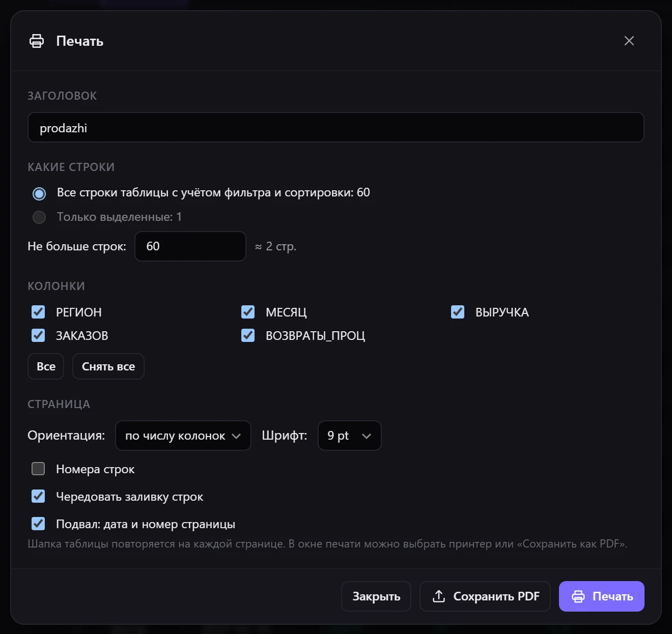
Task: Select the Только выделенные: 1 radio option
Action: (x=39, y=217)
